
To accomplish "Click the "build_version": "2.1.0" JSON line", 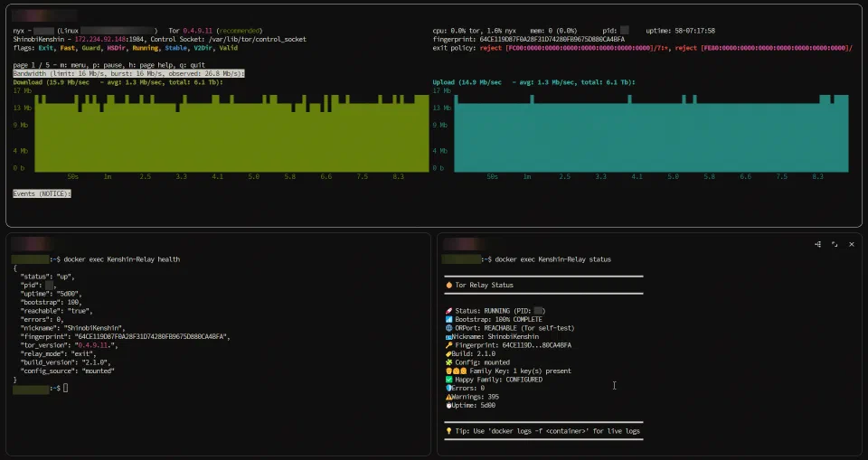I will [65, 362].
